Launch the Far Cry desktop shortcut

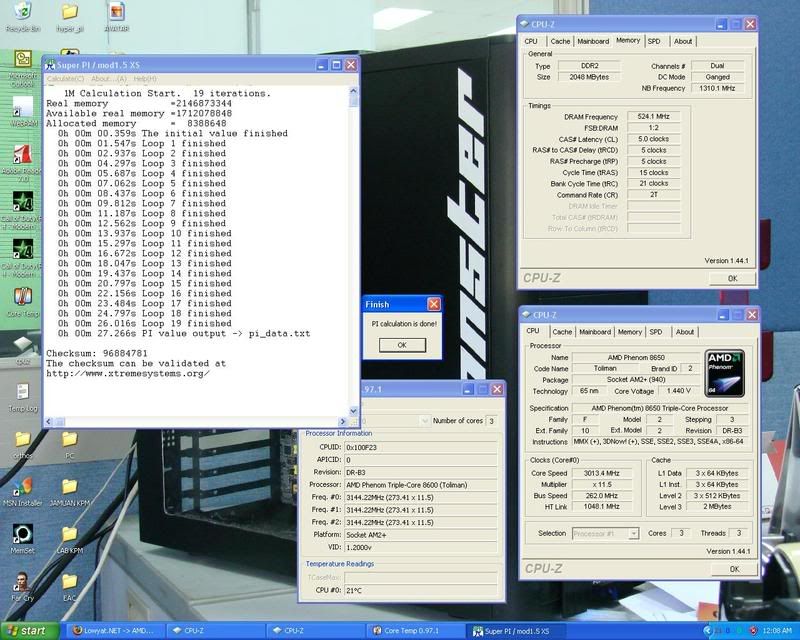[x=21, y=582]
